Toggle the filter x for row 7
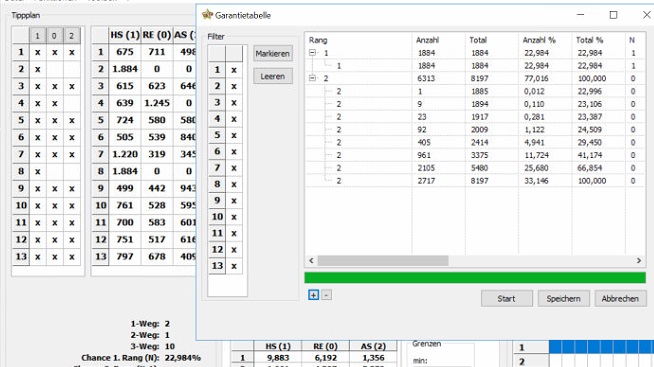Screen dimensions: 654x367 click(x=234, y=168)
